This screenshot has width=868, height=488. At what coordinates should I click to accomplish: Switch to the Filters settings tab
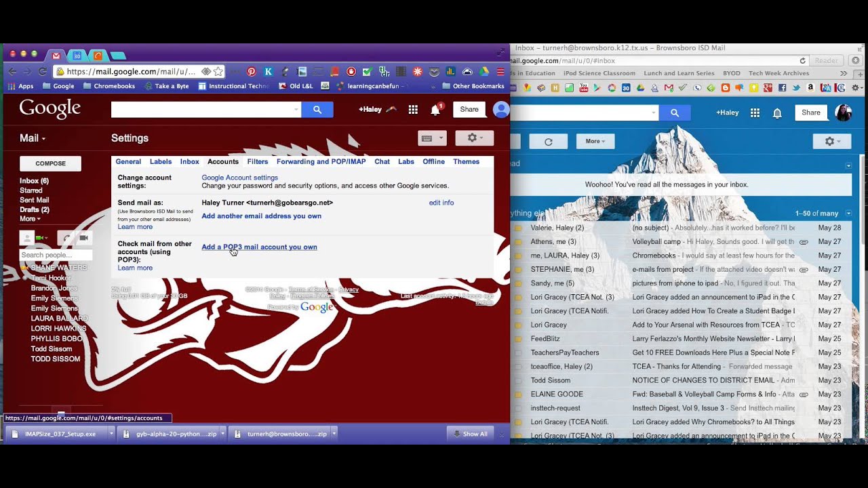[258, 161]
